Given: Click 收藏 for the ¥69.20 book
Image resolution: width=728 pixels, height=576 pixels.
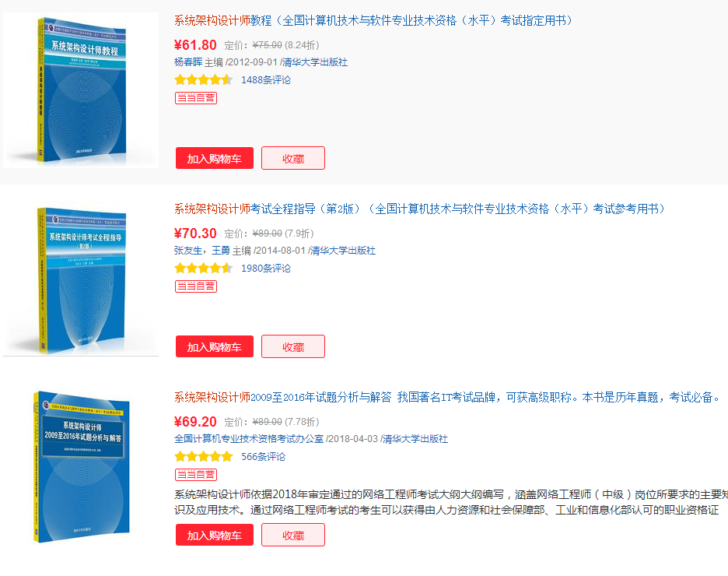Looking at the screenshot, I should [x=293, y=535].
